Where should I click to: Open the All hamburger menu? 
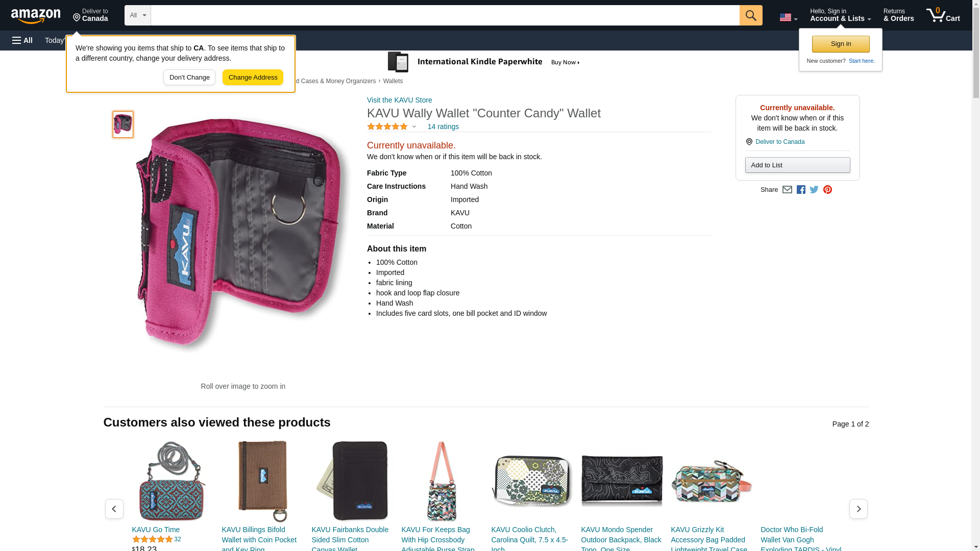(x=22, y=40)
